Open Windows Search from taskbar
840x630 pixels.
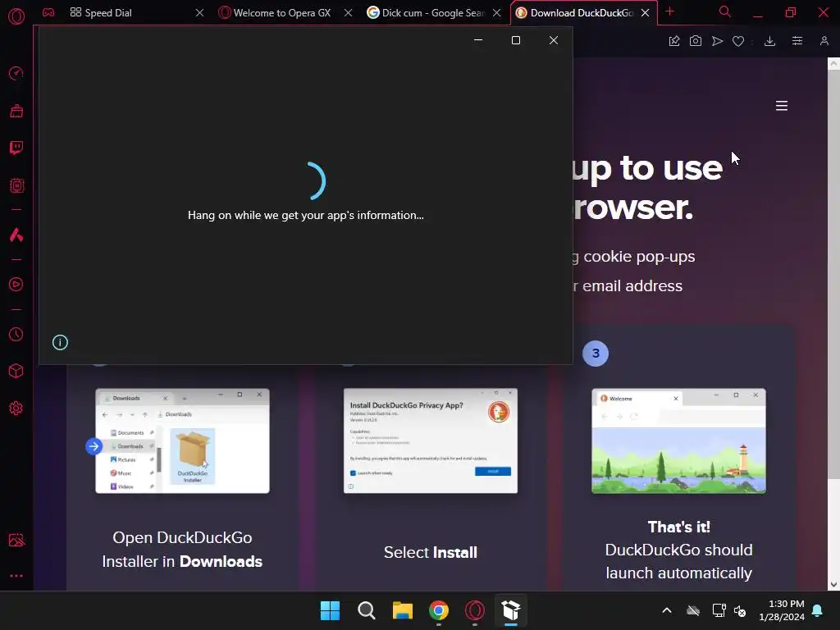(367, 610)
